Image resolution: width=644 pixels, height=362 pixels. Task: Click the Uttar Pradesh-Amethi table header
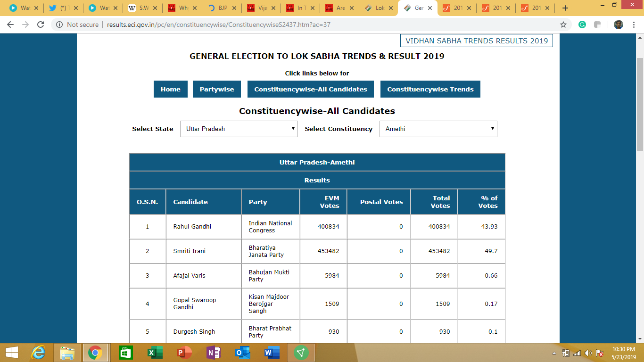tap(317, 162)
